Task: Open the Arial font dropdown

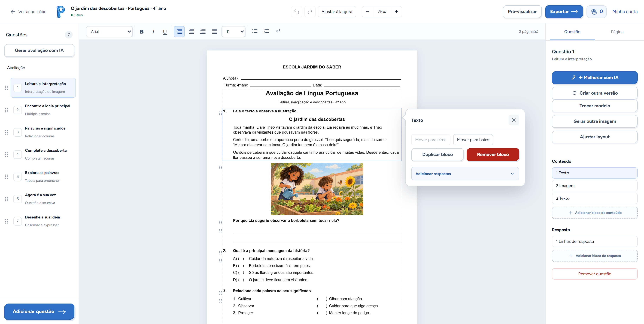Action: click(110, 32)
